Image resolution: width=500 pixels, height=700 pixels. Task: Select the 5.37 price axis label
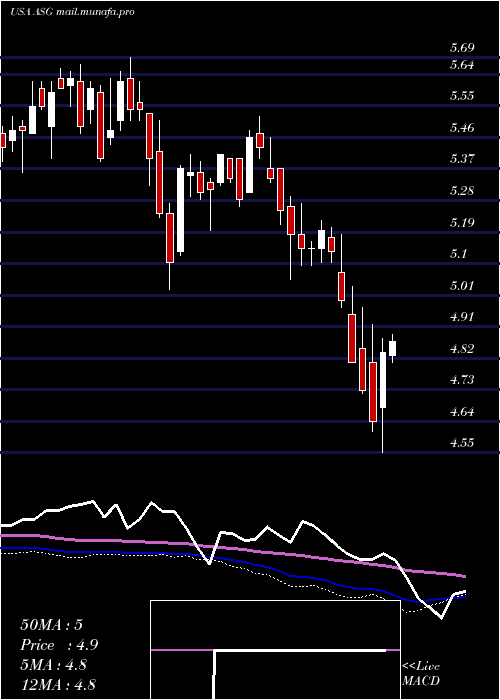click(462, 159)
